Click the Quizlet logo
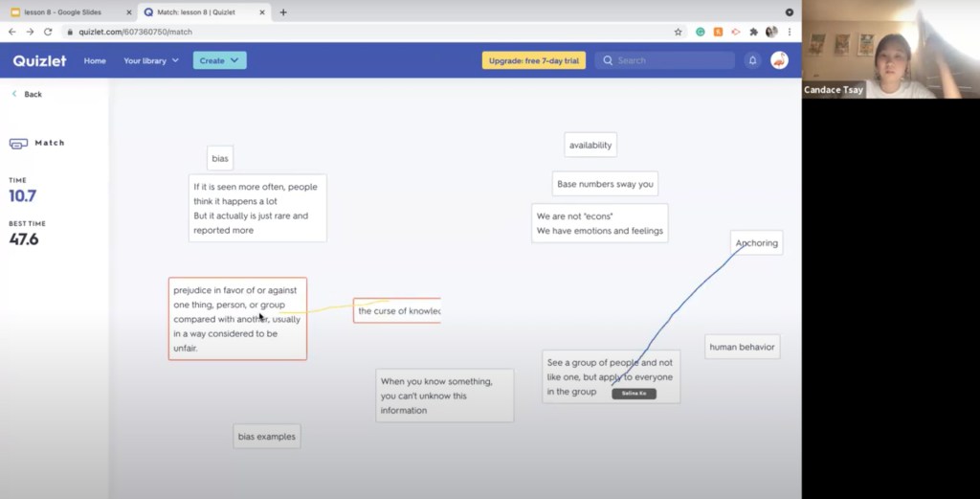 [39, 60]
